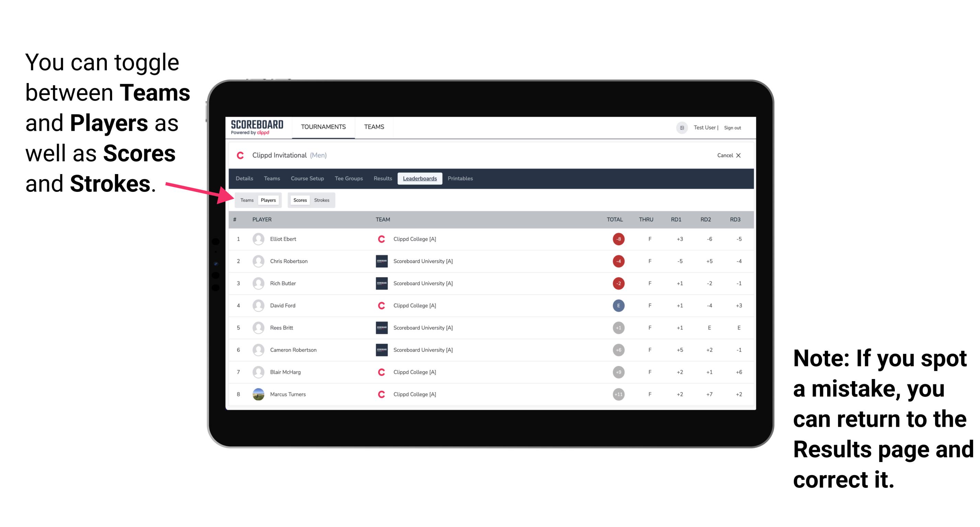Select the Leaderboards tab
980x527 pixels.
point(419,179)
